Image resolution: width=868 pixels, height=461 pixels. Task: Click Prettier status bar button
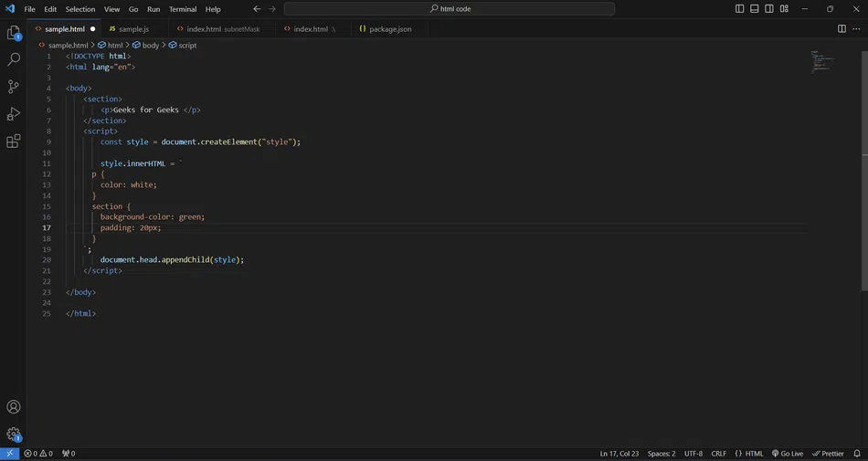829,454
